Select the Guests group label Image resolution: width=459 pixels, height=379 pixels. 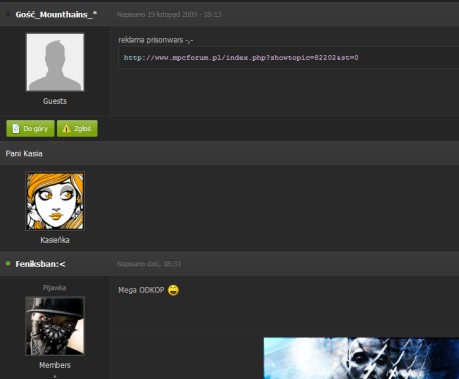tap(55, 101)
